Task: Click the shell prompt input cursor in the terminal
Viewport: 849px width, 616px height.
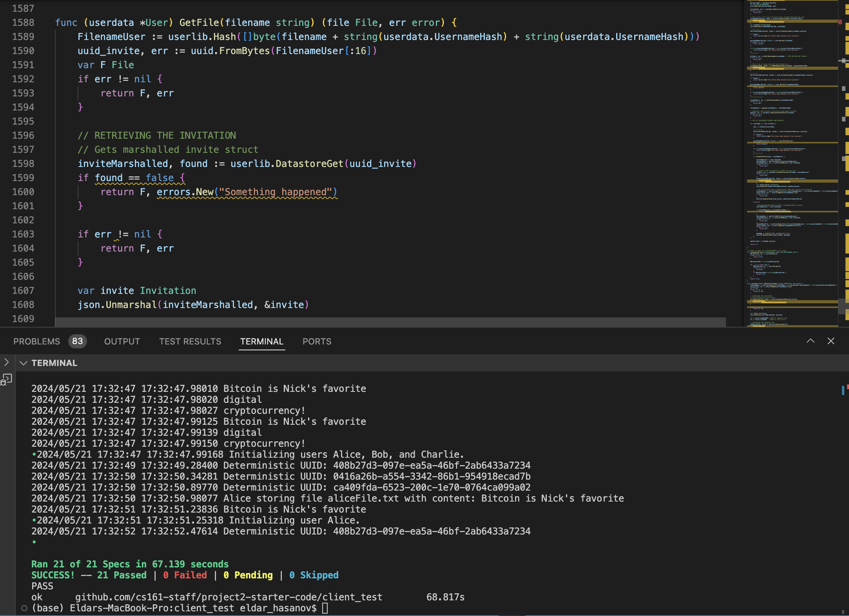Action: pyautogui.click(x=325, y=608)
